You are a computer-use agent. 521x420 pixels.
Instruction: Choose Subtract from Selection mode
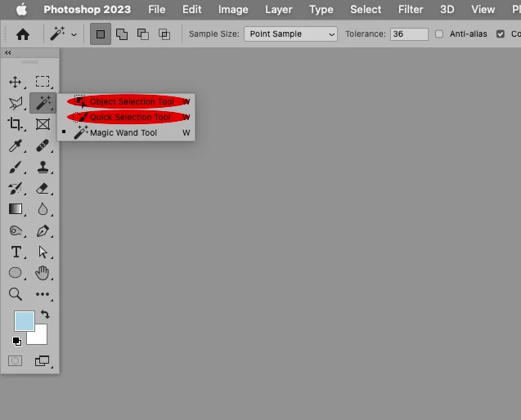tap(143, 34)
